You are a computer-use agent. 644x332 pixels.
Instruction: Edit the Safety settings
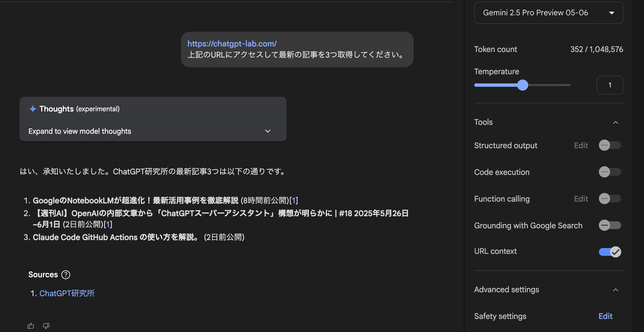[605, 316]
